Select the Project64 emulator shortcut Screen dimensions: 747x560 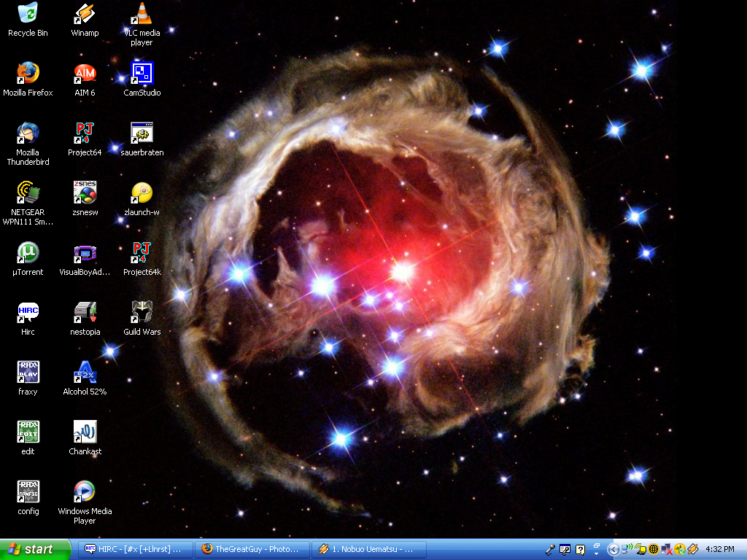point(85,133)
